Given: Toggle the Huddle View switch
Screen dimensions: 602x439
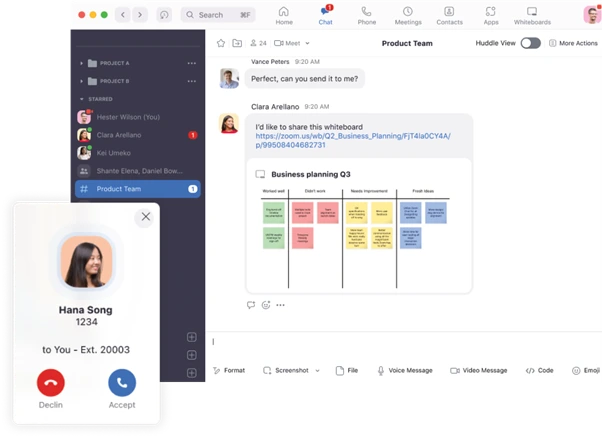Looking at the screenshot, I should (x=530, y=43).
